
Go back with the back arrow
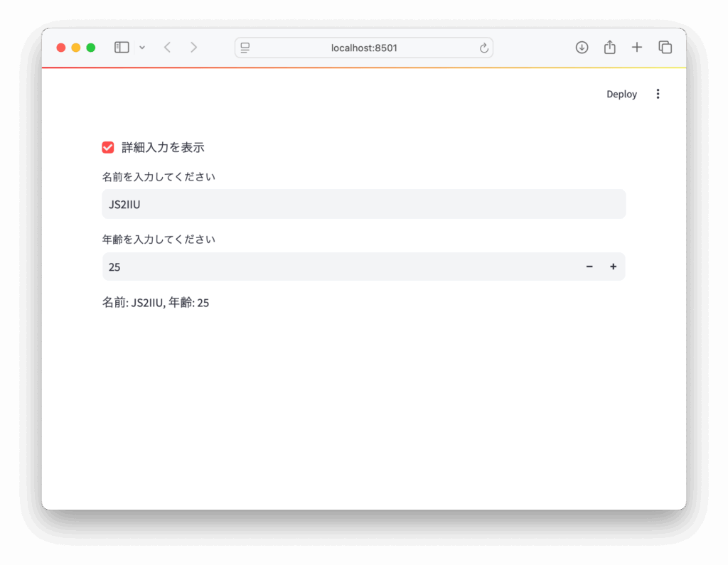click(167, 48)
